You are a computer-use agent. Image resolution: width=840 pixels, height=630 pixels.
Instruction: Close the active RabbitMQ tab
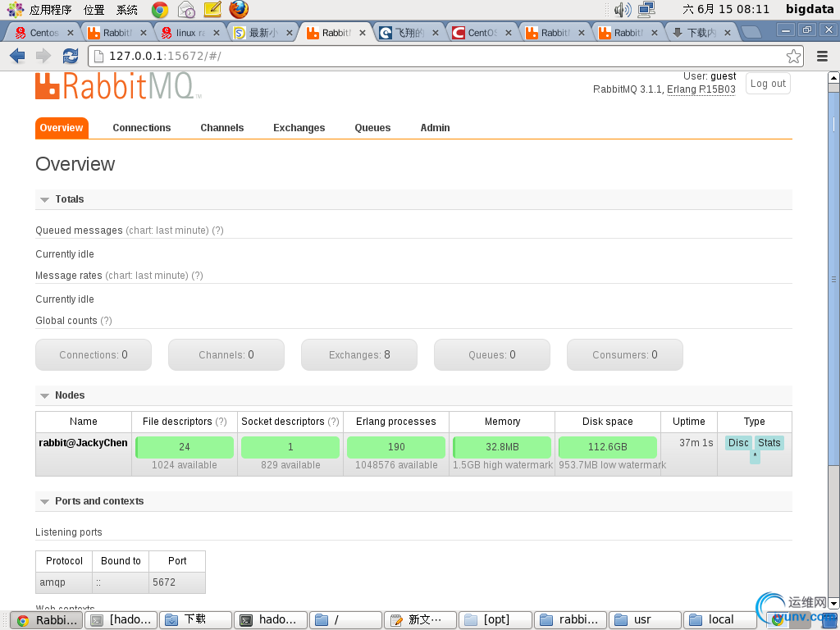tap(363, 33)
